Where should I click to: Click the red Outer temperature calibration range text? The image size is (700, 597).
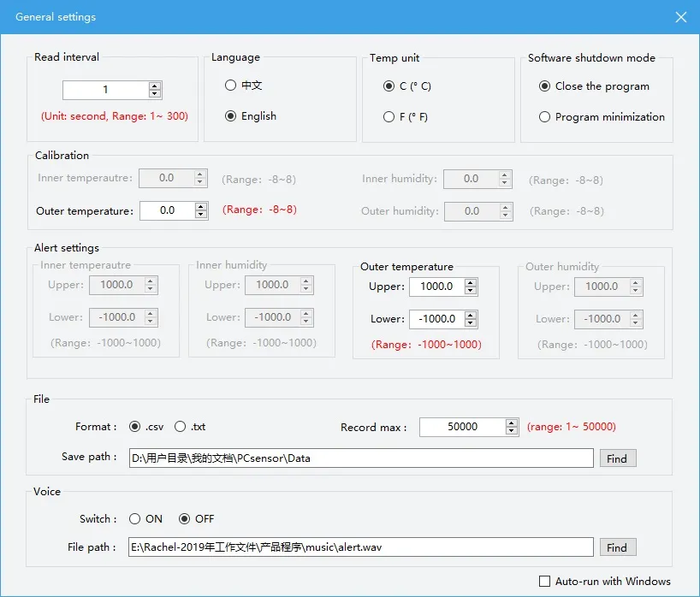(x=259, y=210)
